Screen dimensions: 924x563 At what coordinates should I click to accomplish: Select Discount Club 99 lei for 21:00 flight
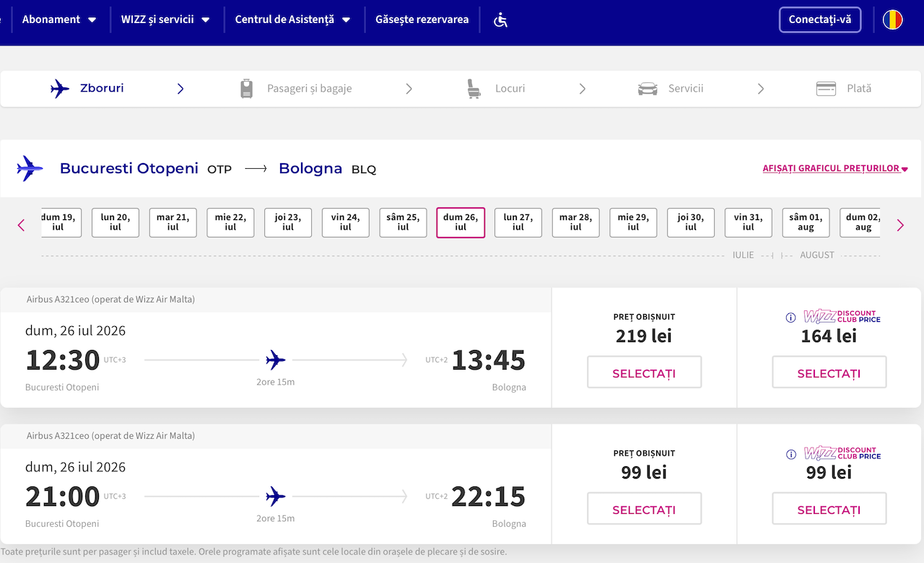829,509
